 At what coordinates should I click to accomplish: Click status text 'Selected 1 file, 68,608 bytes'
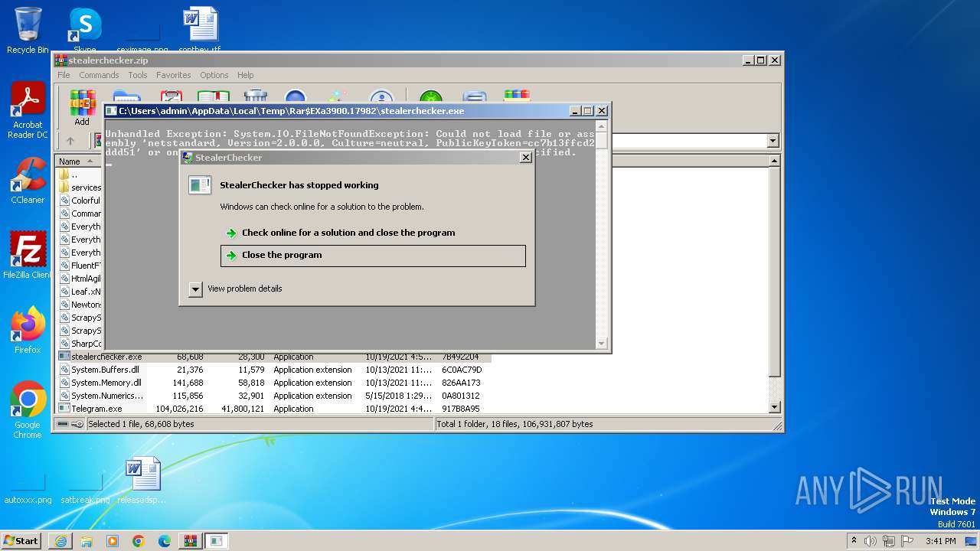coord(141,424)
